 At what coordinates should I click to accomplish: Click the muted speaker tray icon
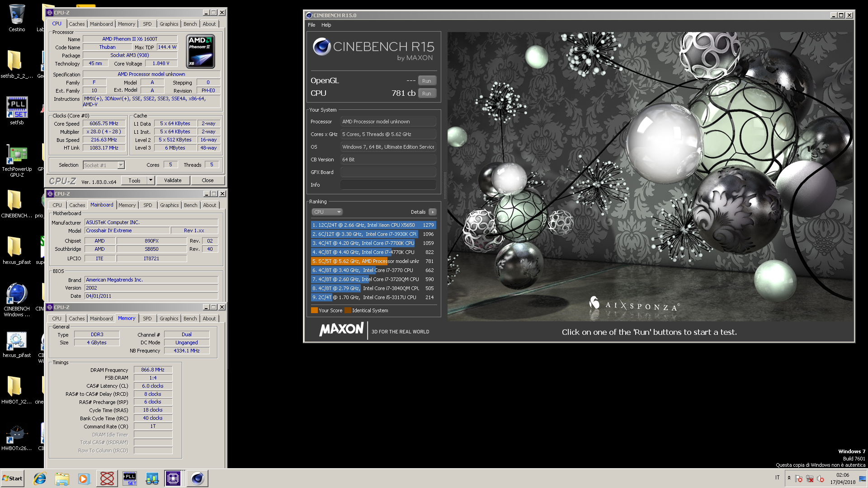821,479
